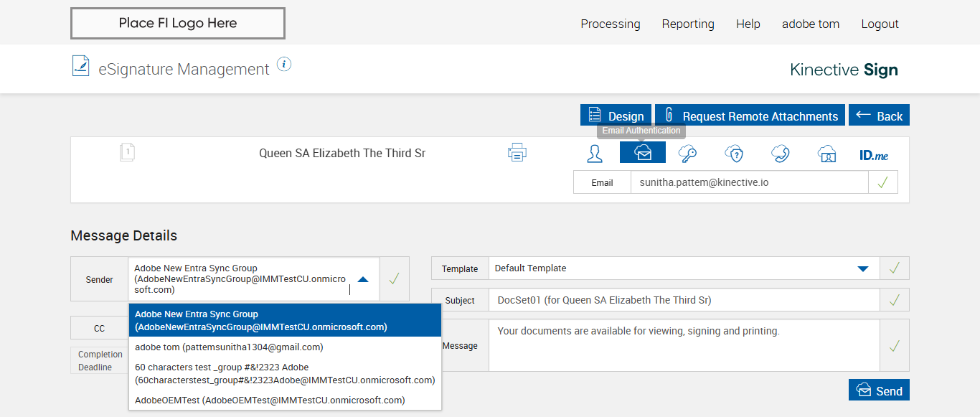The image size is (980, 417).
Task: Choose the ID.me verification option
Action: click(x=874, y=154)
